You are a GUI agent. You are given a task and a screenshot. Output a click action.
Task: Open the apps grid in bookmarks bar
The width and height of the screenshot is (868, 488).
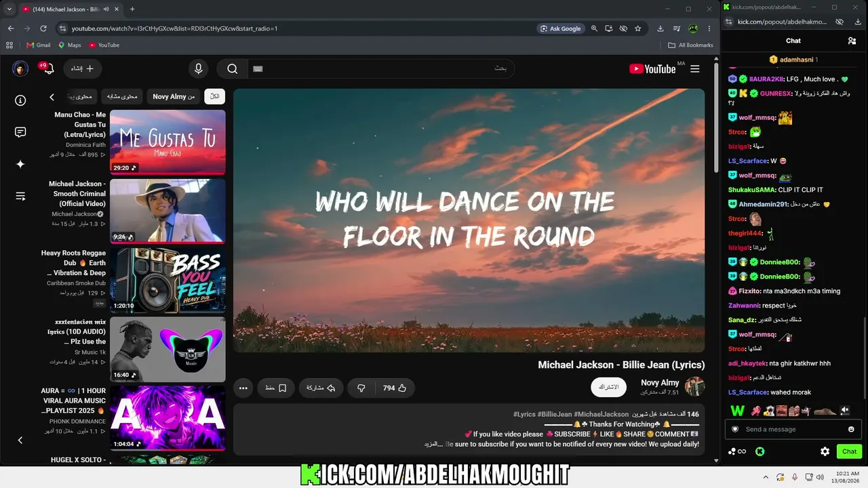(9, 45)
